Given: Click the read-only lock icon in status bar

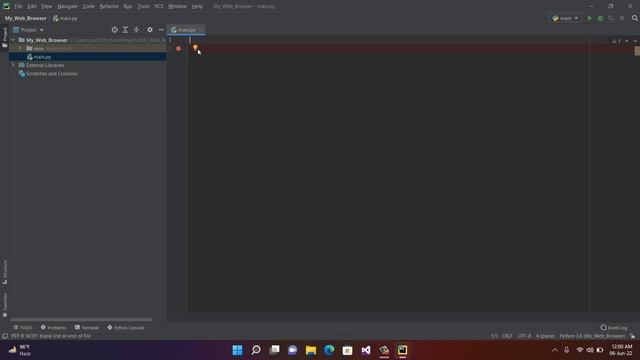Looking at the screenshot, I should point(633,336).
